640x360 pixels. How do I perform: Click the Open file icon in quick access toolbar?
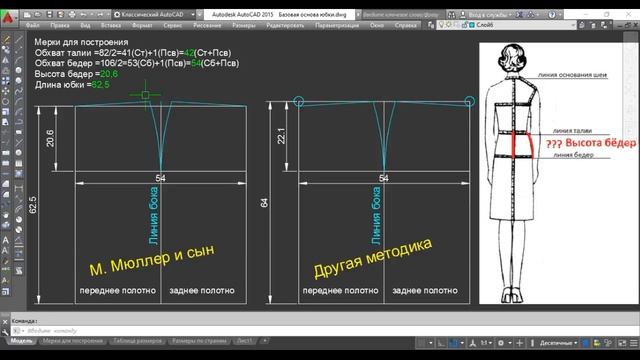(x=38, y=15)
